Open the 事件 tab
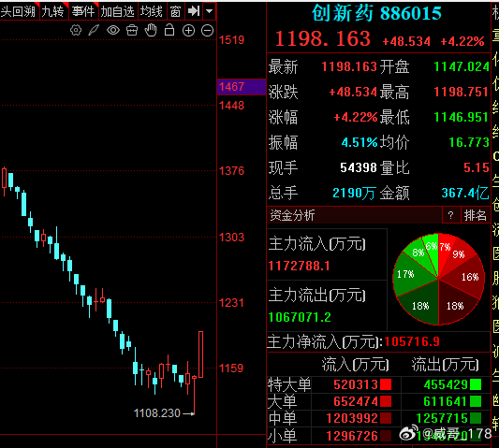Viewport: 499px width, 448px height. (x=83, y=12)
